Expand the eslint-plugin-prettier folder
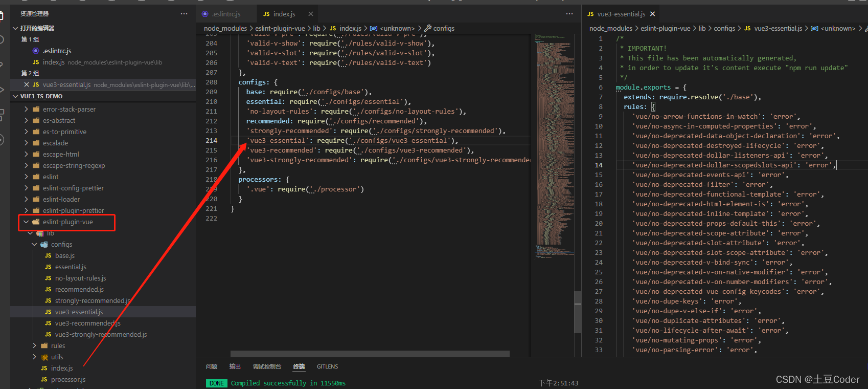Screen dimensions: 868x389 pos(26,210)
